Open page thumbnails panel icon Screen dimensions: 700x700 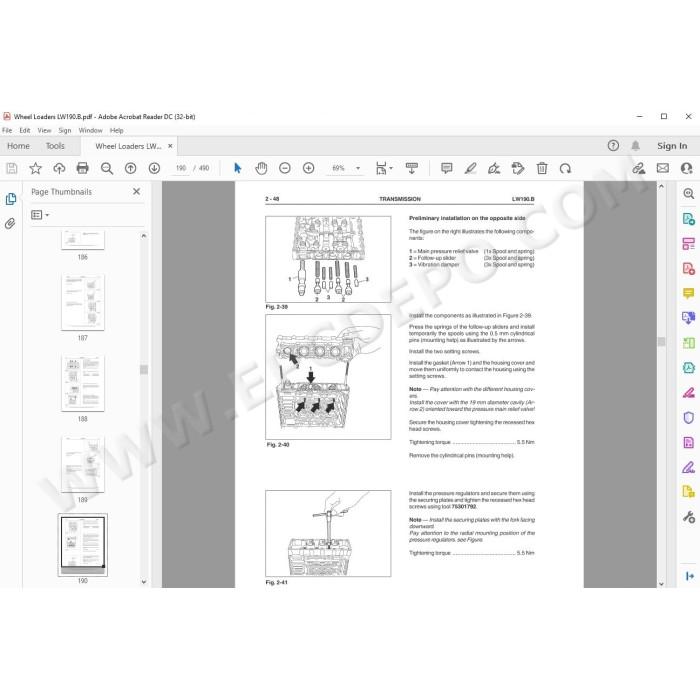[x=11, y=199]
